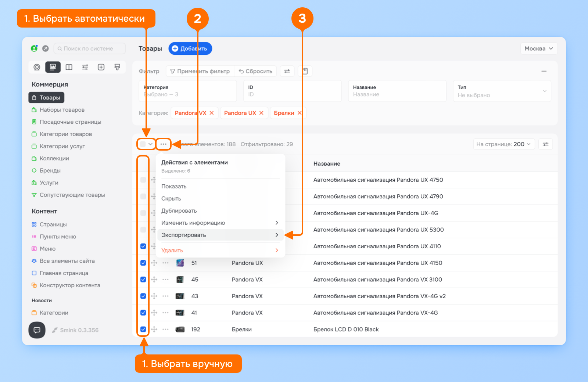The height and width of the screenshot is (382, 588).
Task: Open the Тип filter dropdown
Action: 502,91
